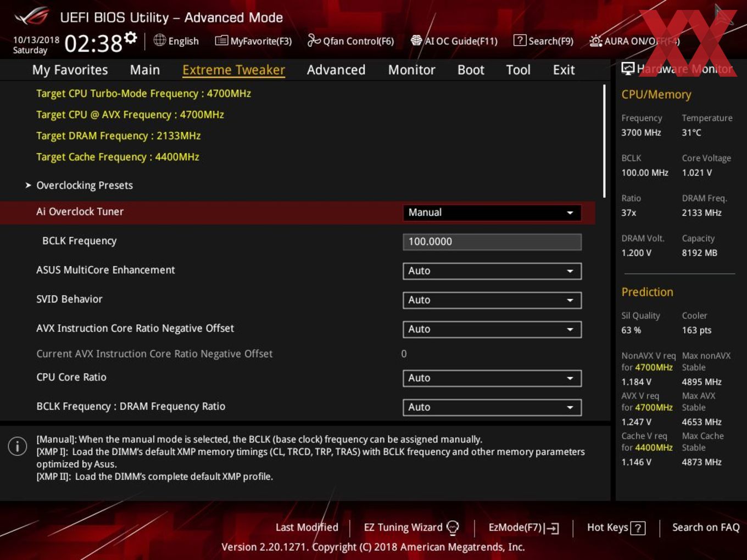Click the BCLK Frequency input field
Viewport: 747px width, 560px height.
pyautogui.click(x=492, y=242)
